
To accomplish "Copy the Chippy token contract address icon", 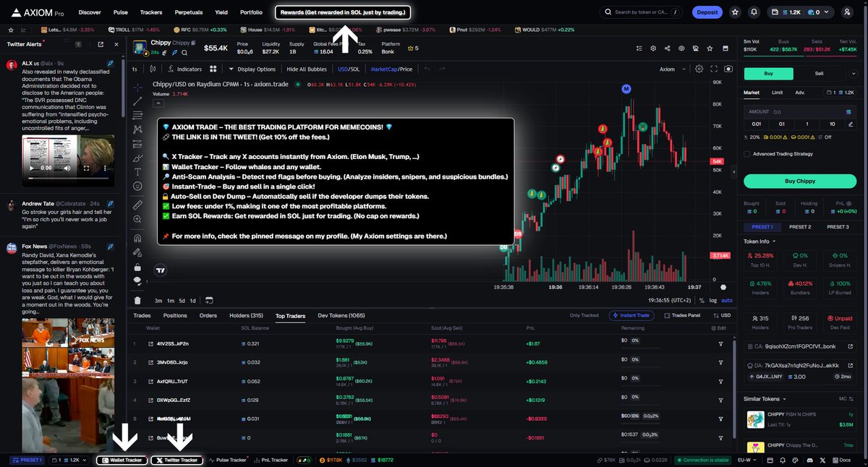I will tap(192, 43).
